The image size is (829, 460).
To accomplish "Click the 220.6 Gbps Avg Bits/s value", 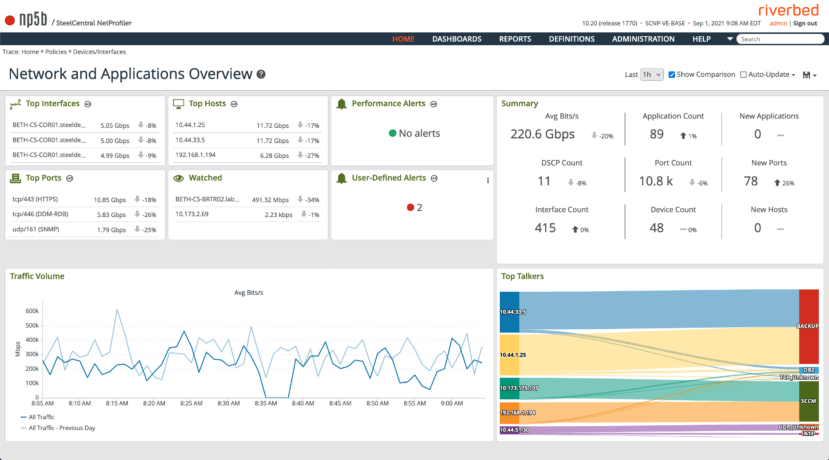I will click(542, 134).
